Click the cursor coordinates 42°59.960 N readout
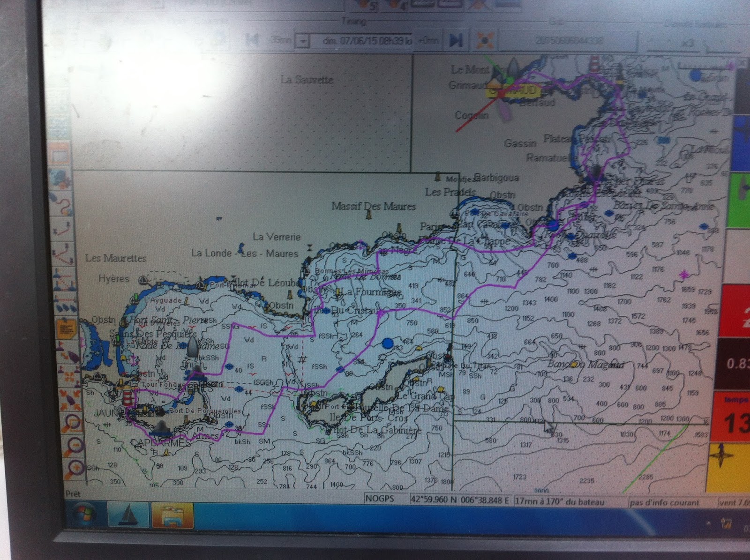The width and height of the screenshot is (750, 560). tap(460, 500)
